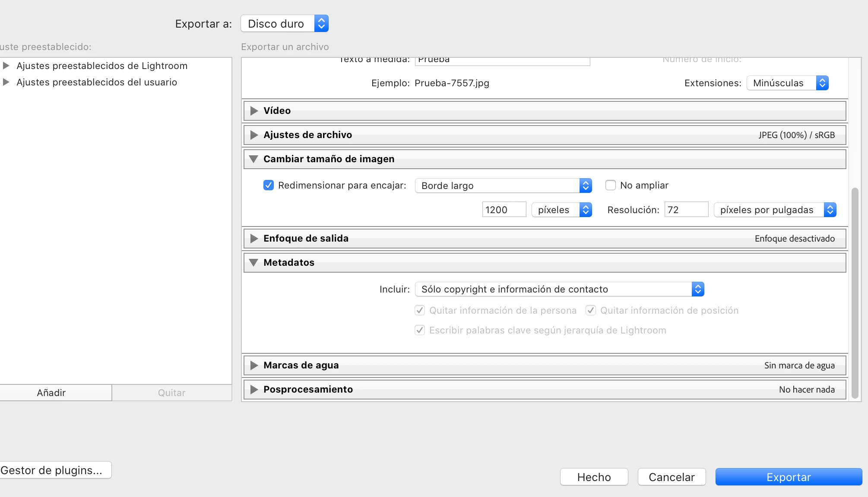Click the blue Exportar button
This screenshot has height=497, width=868.
pyautogui.click(x=788, y=477)
